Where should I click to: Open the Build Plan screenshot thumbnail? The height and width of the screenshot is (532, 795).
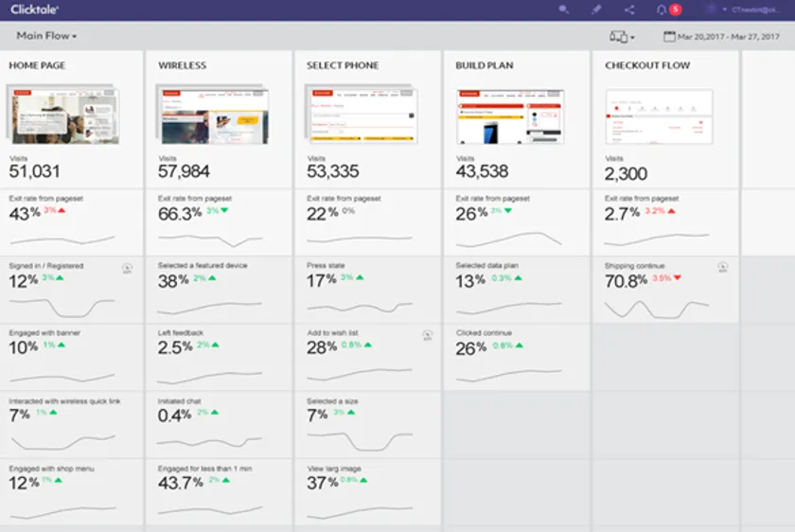510,116
